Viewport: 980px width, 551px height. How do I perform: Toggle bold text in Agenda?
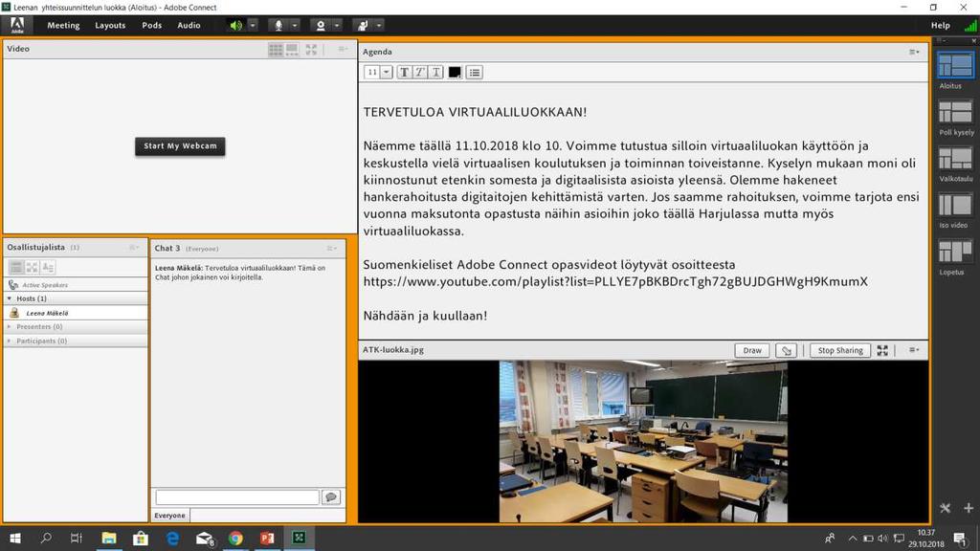point(405,73)
